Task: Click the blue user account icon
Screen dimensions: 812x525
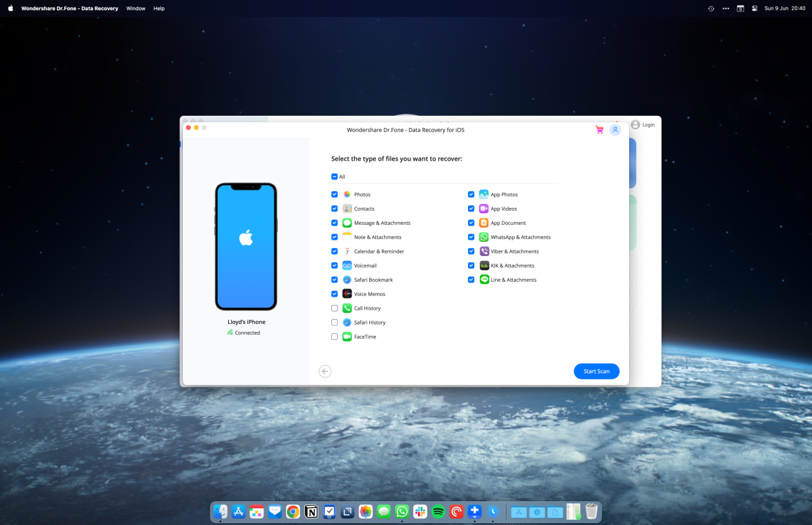Action: (x=615, y=129)
